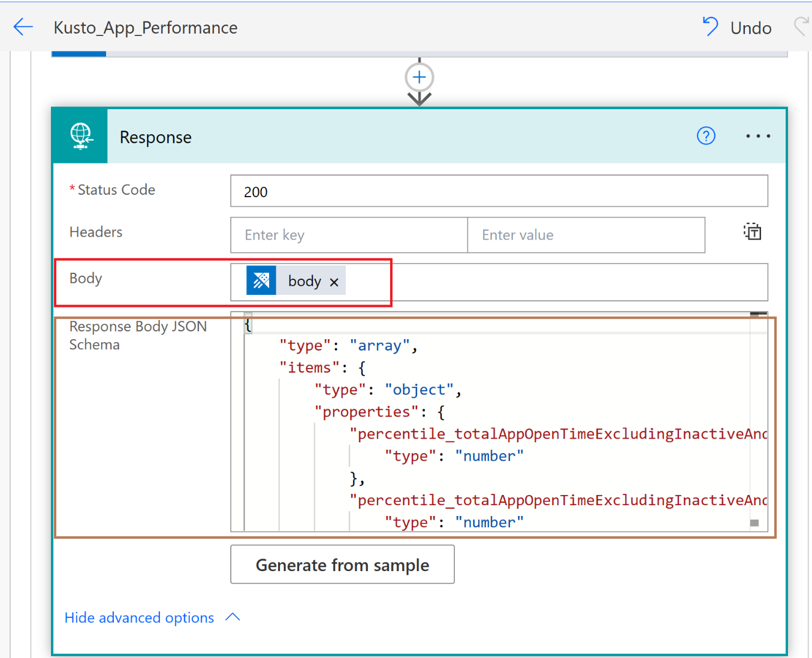
Task: Open the Response action ellipsis menu
Action: 757,136
